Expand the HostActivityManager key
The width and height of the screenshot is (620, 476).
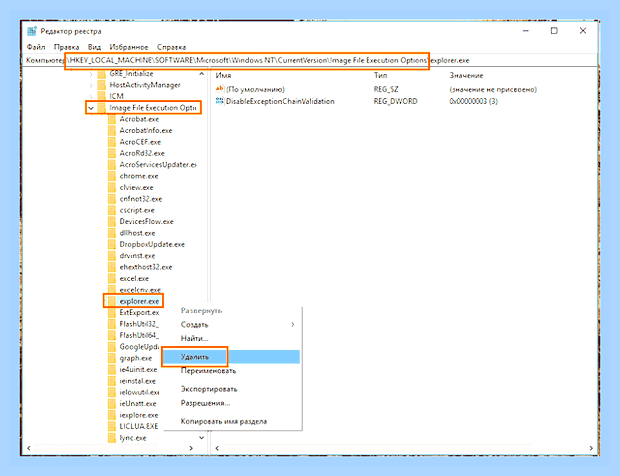pos(91,85)
